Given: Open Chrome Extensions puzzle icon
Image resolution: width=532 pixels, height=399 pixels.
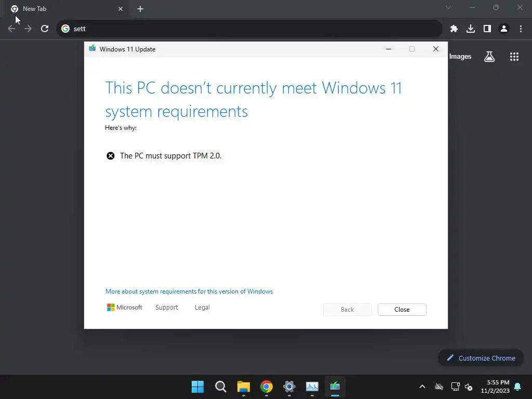Looking at the screenshot, I should click(454, 29).
